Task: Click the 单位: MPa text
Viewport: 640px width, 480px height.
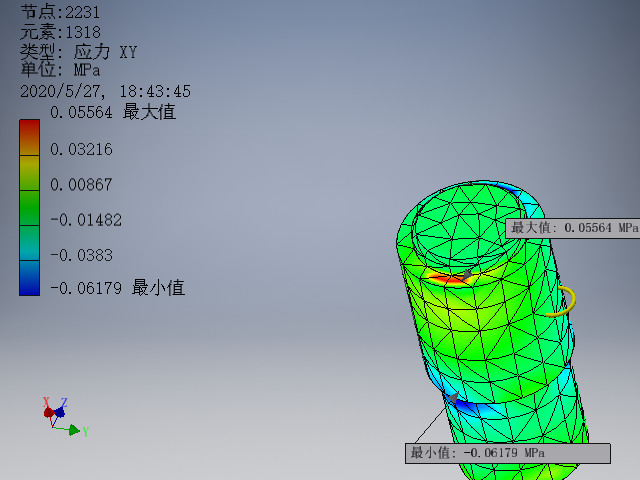Action: point(60,69)
